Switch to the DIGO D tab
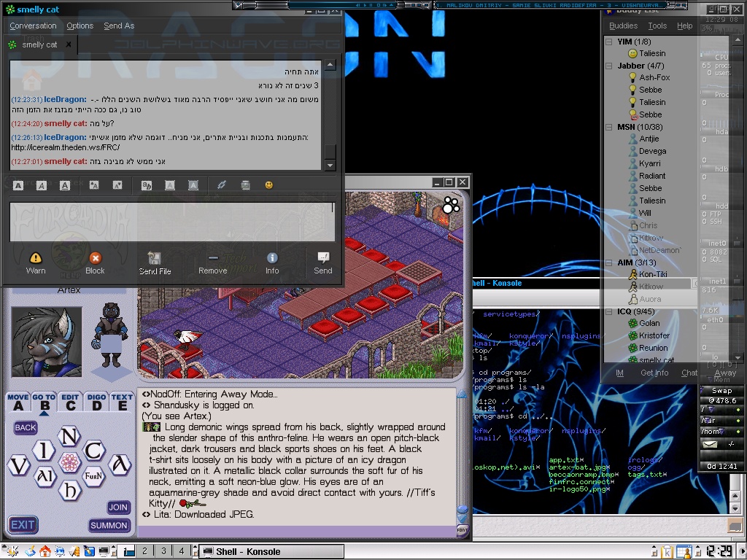747x560 pixels. (x=97, y=402)
